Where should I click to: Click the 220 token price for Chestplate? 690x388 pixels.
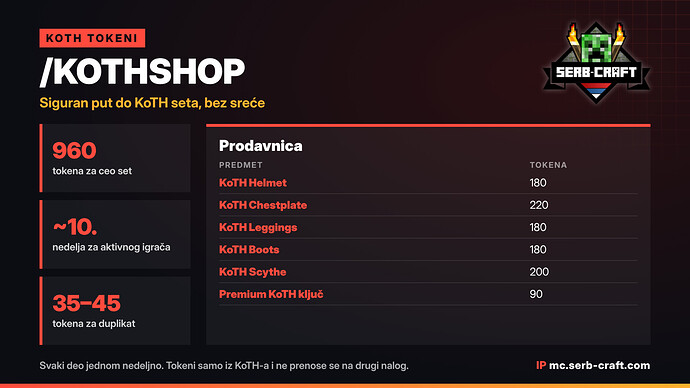pos(539,205)
